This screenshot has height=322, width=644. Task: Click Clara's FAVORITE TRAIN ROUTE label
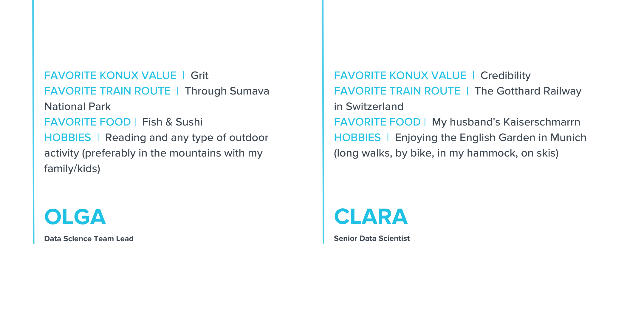[397, 91]
